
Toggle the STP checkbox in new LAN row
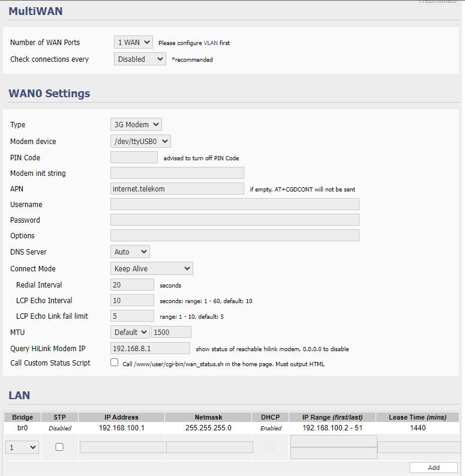(x=59, y=447)
